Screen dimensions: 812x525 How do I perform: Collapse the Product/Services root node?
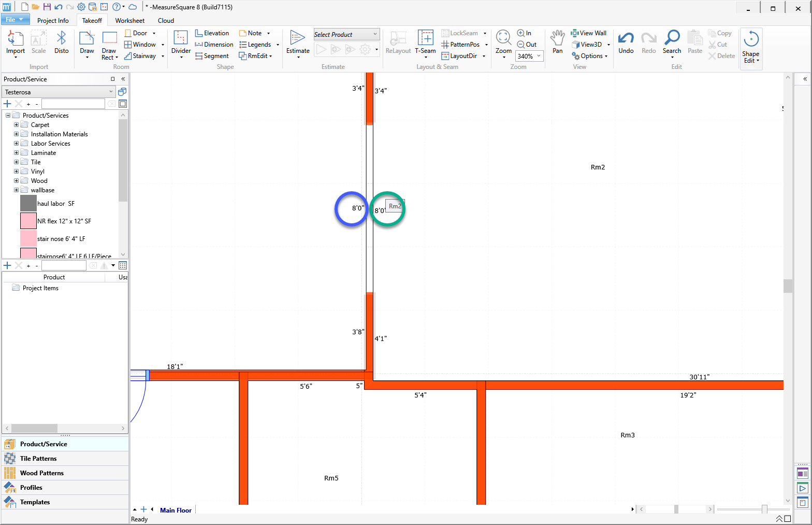tap(8, 116)
